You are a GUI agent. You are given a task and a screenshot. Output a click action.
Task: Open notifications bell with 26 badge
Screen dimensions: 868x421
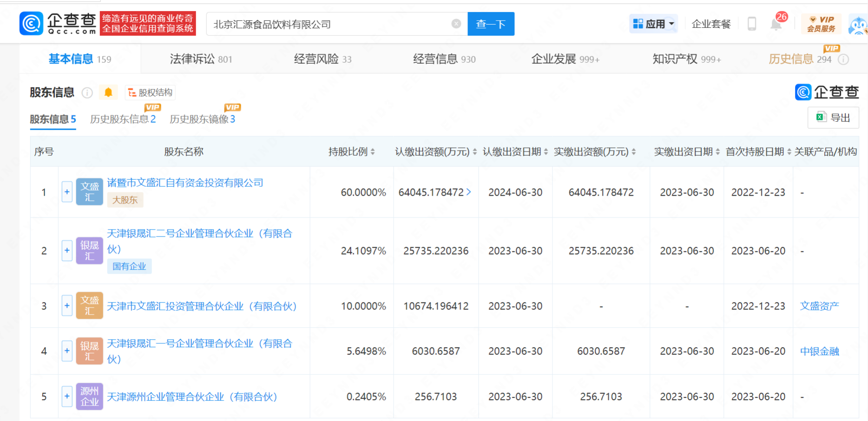[776, 24]
